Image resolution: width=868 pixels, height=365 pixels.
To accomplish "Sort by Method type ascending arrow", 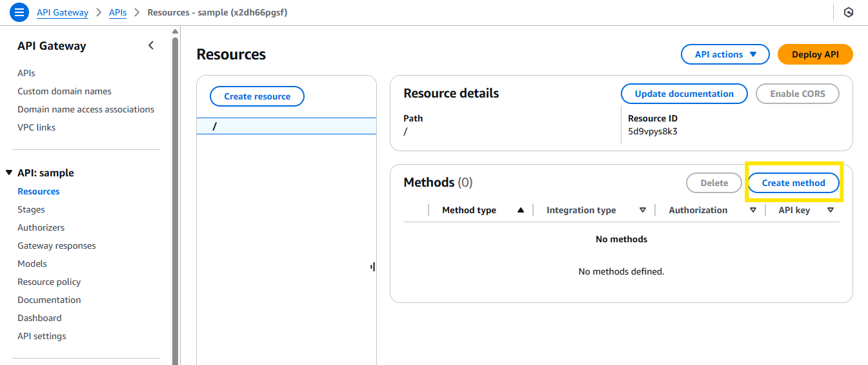I will (x=520, y=210).
